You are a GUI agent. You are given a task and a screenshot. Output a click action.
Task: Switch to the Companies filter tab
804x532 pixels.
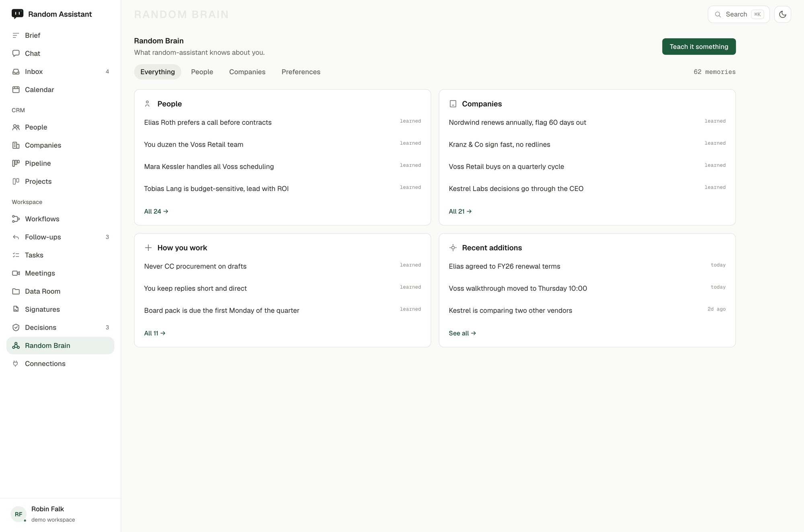(x=247, y=72)
